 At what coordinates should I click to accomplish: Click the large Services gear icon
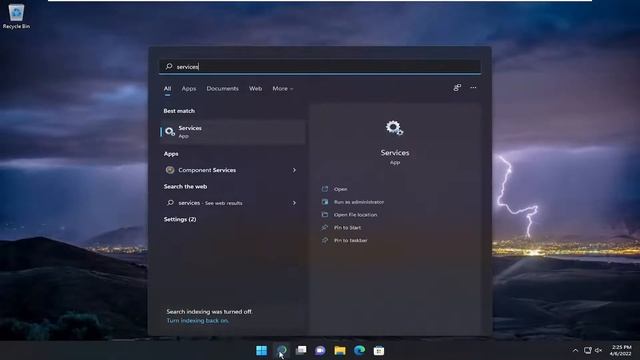tap(395, 128)
